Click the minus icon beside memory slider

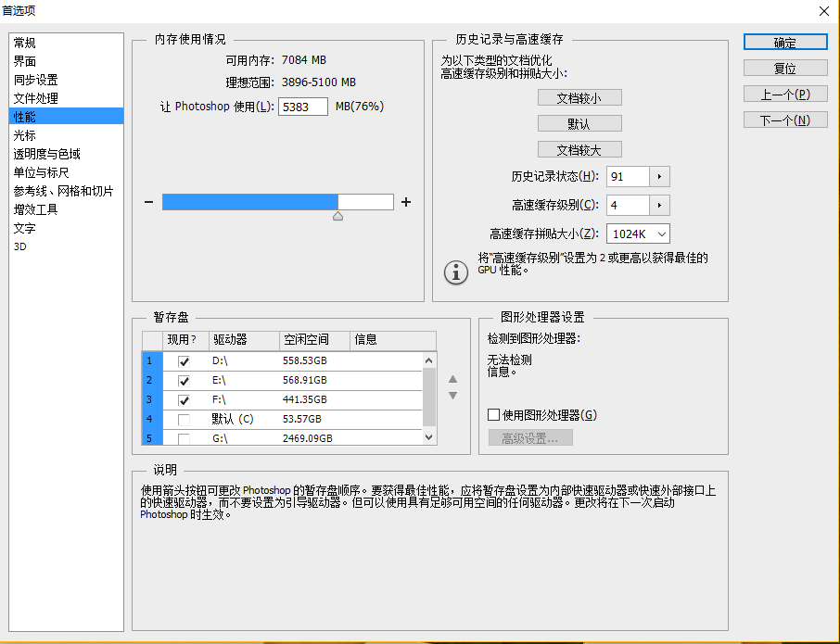click(149, 202)
